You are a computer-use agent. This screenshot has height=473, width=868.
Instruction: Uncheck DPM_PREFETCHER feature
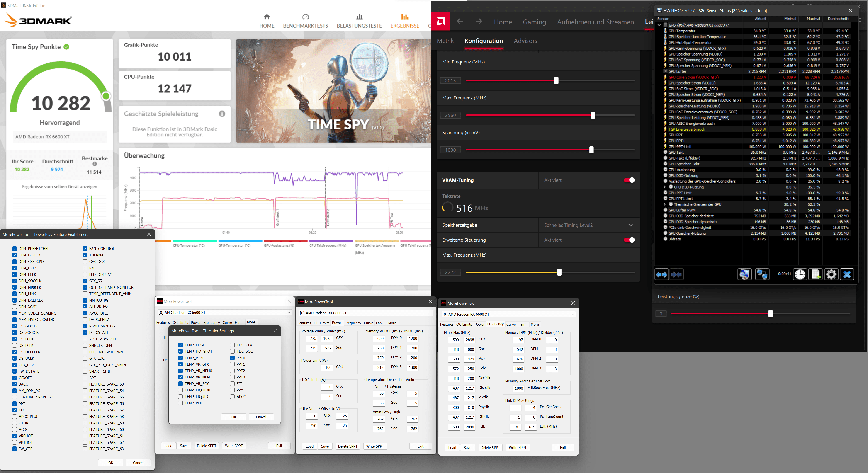15,249
